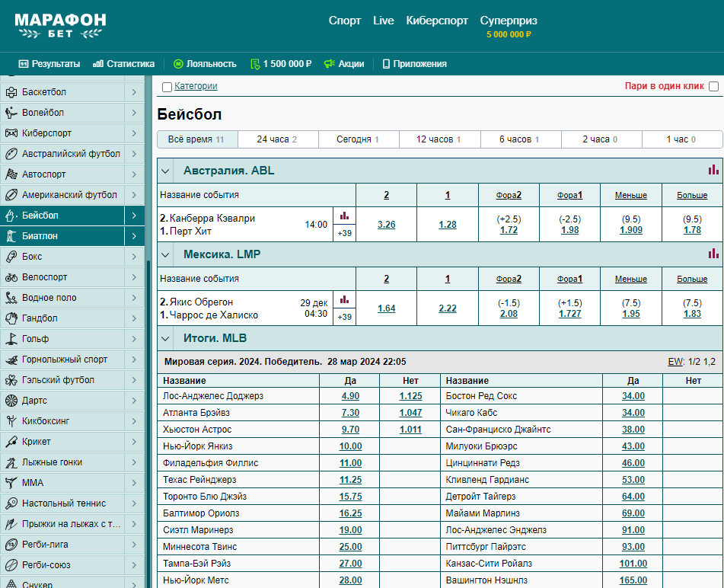The image size is (724, 588).
Task: Pick 34.00 for Boston Red Sox
Action: click(633, 396)
